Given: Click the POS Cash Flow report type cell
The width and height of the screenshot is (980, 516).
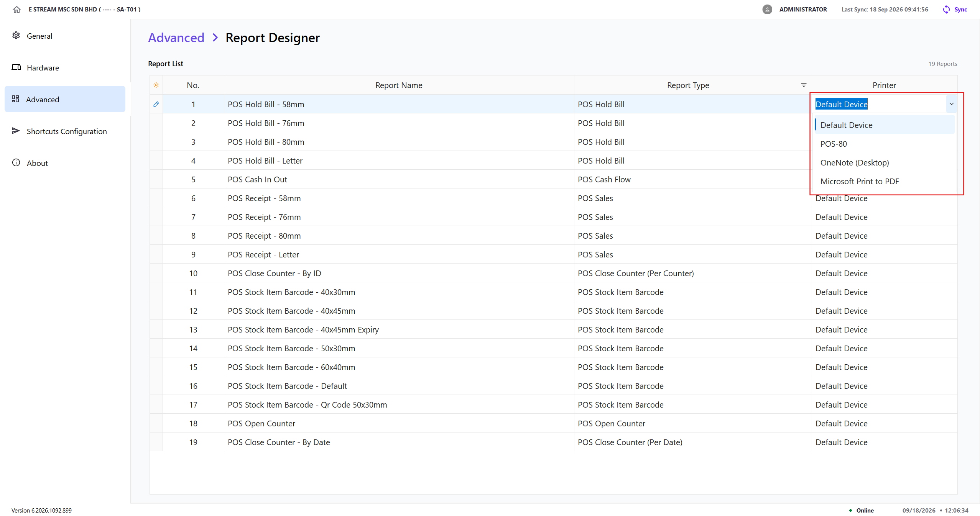Looking at the screenshot, I should 692,179.
